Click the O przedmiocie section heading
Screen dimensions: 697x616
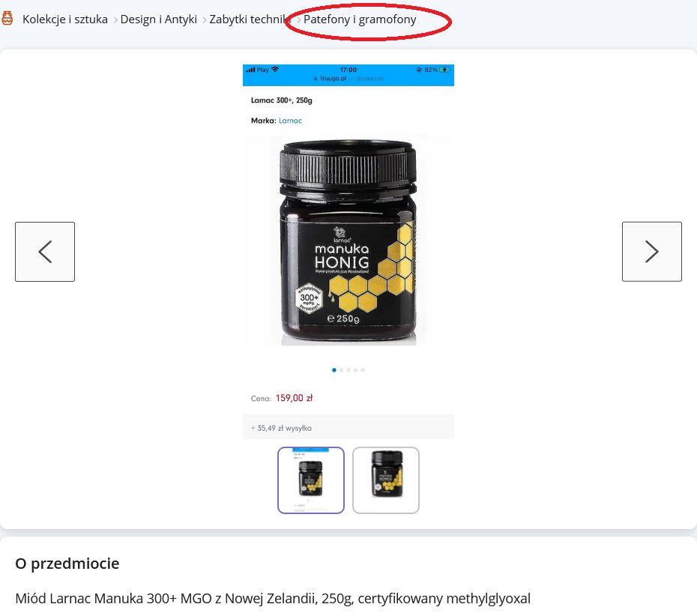(67, 563)
